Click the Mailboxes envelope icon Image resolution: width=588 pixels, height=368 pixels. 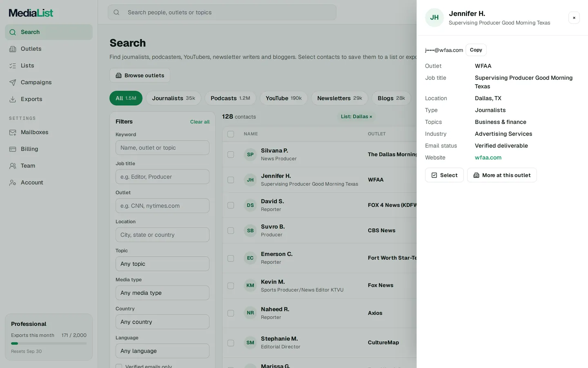13,132
